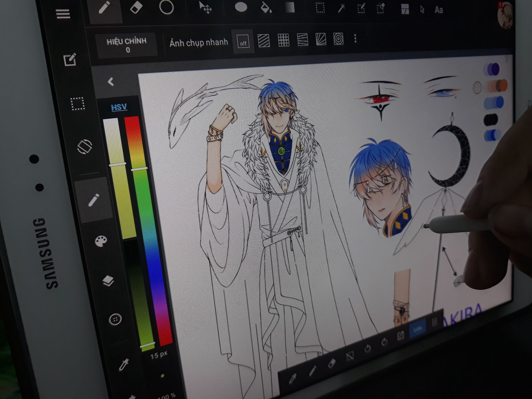
Task: Select the Operation cursor tool
Action: tap(422, 10)
